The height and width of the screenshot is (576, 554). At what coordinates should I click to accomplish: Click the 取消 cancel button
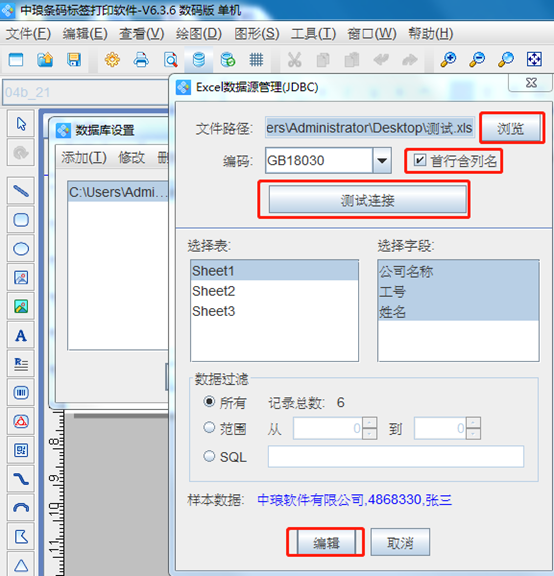(400, 542)
